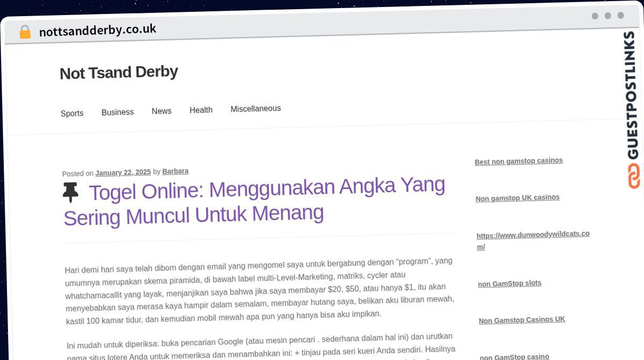
Task: Click the non GamStop slots link
Action: point(509,284)
